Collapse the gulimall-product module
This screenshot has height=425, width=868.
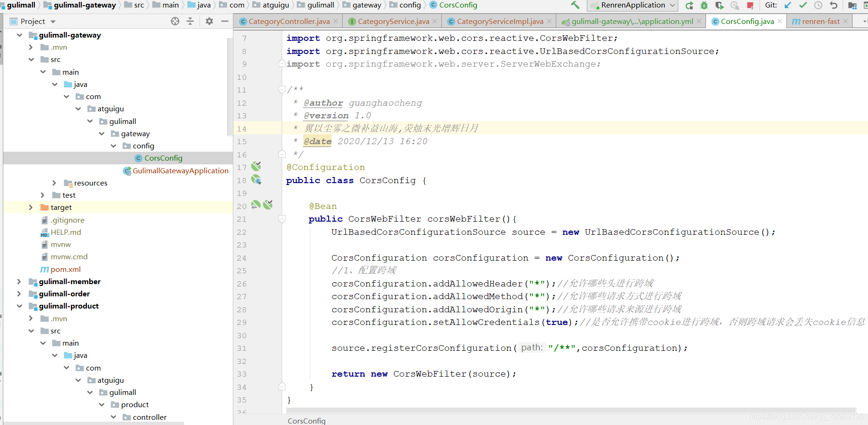tap(19, 306)
